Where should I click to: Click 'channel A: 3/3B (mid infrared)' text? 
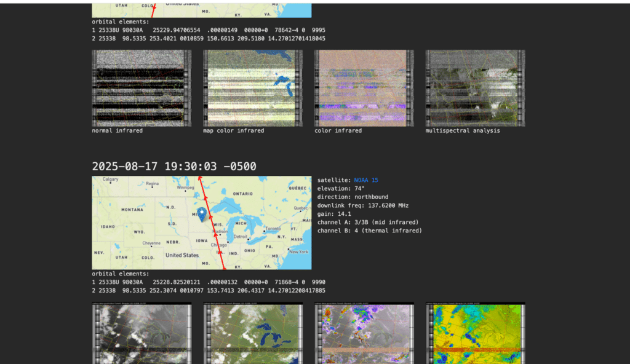[x=368, y=222]
